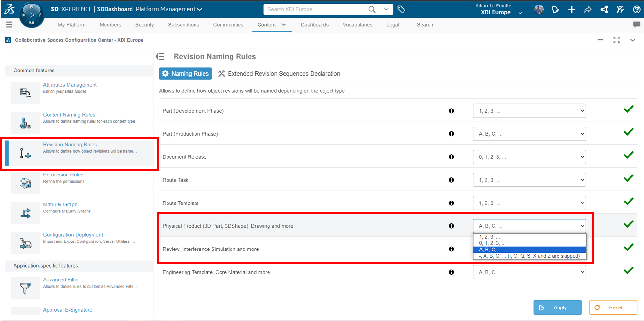This screenshot has width=644, height=321.
Task: Expand the Route Task revision dropdown
Action: [529, 180]
